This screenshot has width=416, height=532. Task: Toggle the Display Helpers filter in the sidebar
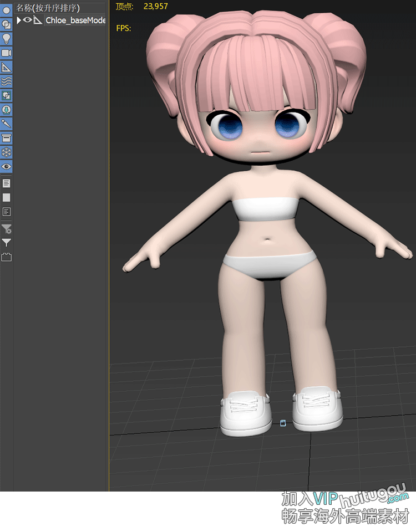point(7,67)
